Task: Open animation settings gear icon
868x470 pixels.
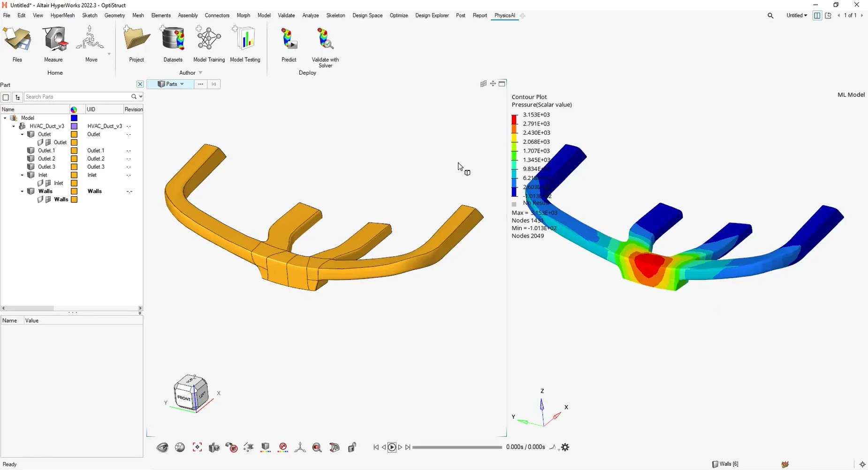Action: click(565, 447)
